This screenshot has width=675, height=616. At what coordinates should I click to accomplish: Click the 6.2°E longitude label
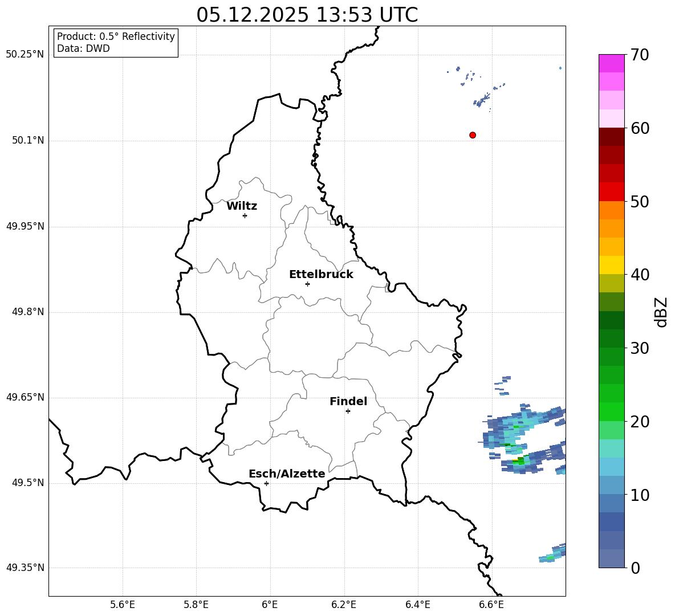[344, 605]
